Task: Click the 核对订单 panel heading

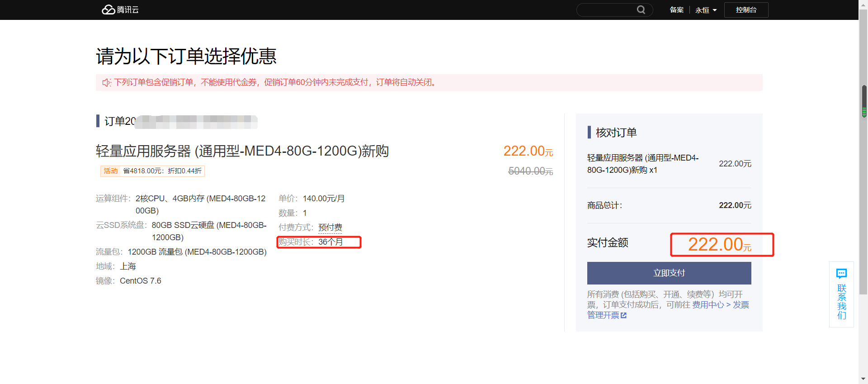Action: pyautogui.click(x=616, y=133)
